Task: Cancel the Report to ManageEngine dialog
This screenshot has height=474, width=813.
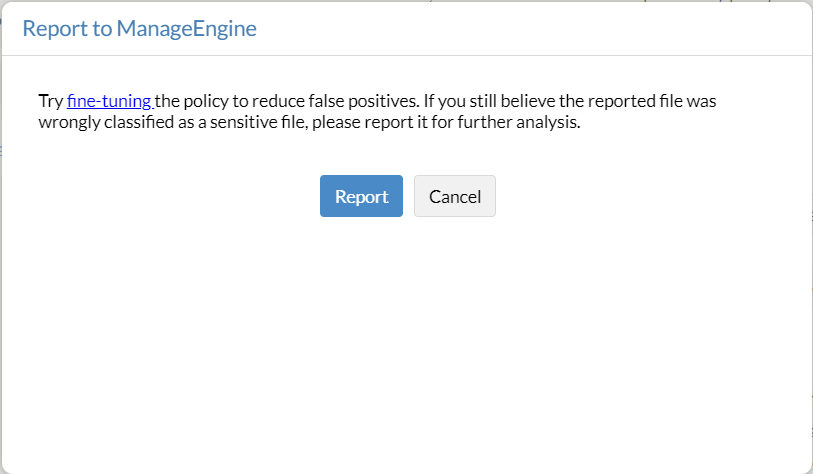Action: coord(454,196)
